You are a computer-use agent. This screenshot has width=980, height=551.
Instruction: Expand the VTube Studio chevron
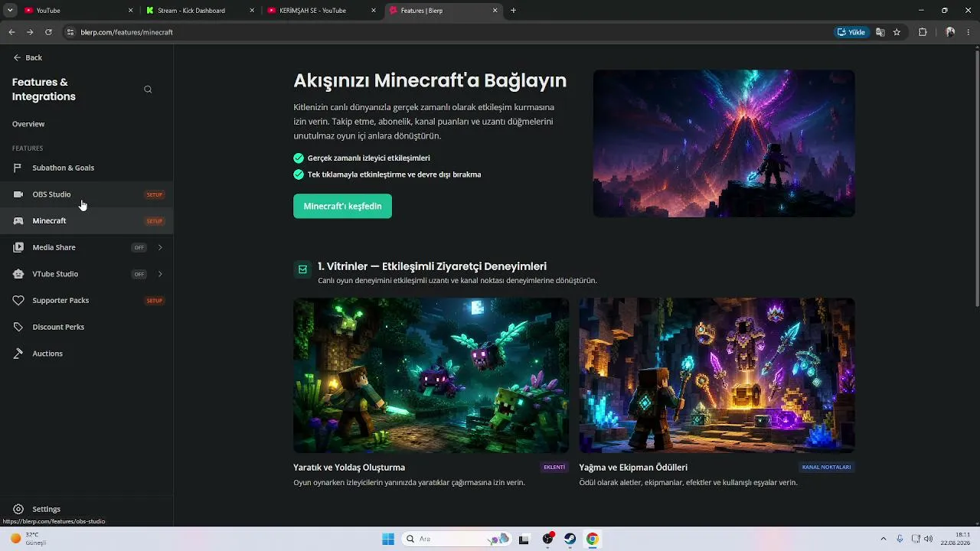point(160,274)
